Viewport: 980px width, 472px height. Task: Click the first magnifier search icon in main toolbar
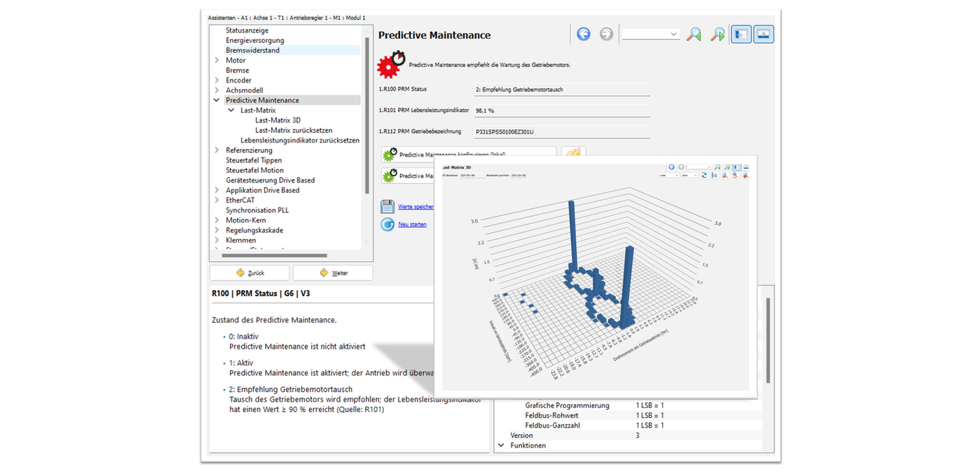[x=693, y=34]
